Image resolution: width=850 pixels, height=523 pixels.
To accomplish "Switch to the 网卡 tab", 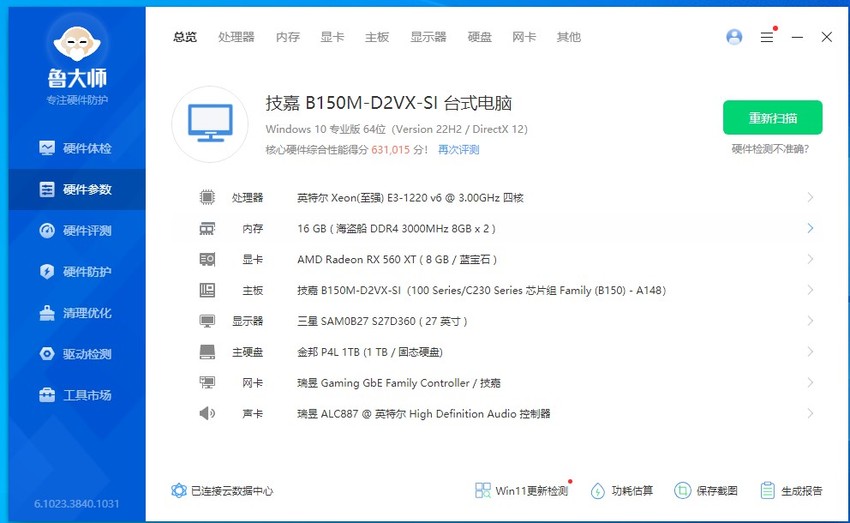I will [524, 37].
